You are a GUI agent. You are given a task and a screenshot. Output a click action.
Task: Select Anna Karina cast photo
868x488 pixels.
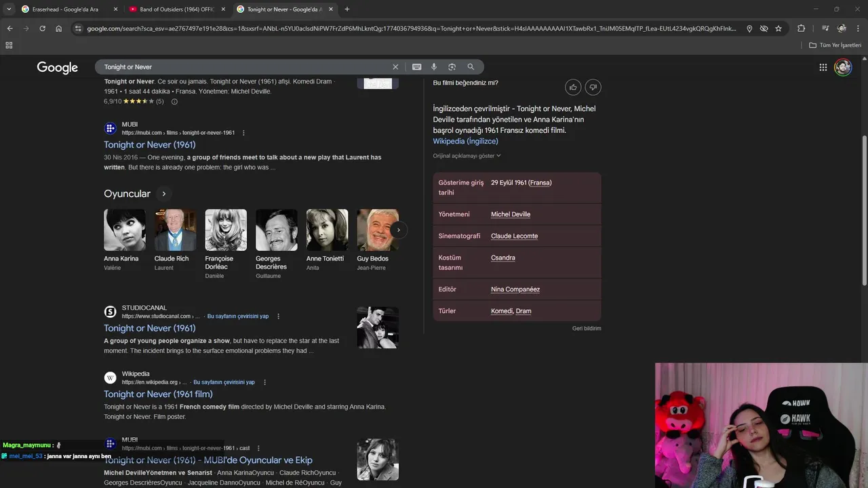125,230
